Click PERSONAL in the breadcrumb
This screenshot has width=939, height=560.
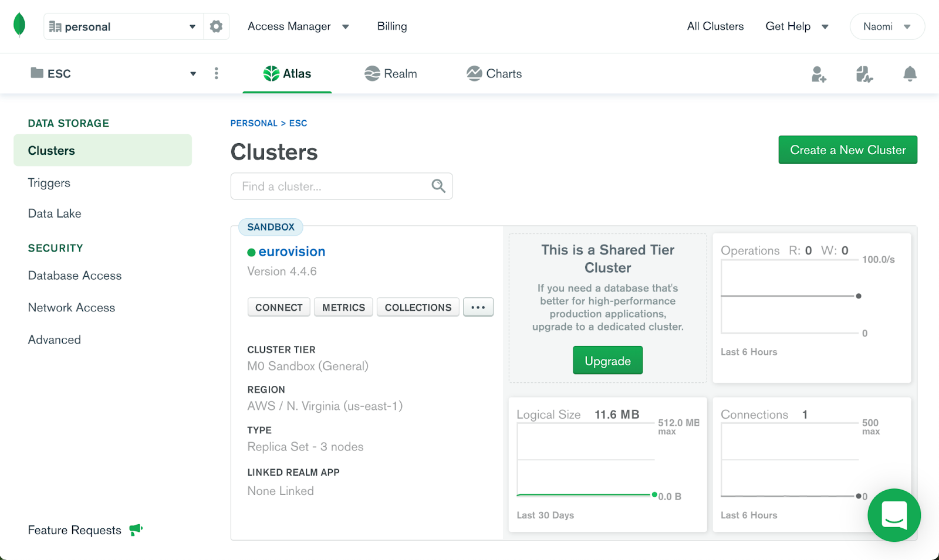(x=254, y=123)
